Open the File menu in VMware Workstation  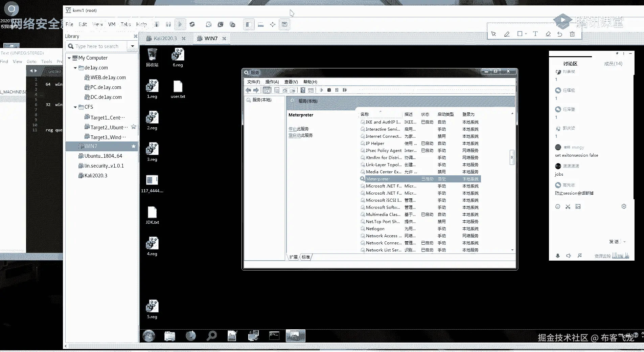pyautogui.click(x=69, y=24)
